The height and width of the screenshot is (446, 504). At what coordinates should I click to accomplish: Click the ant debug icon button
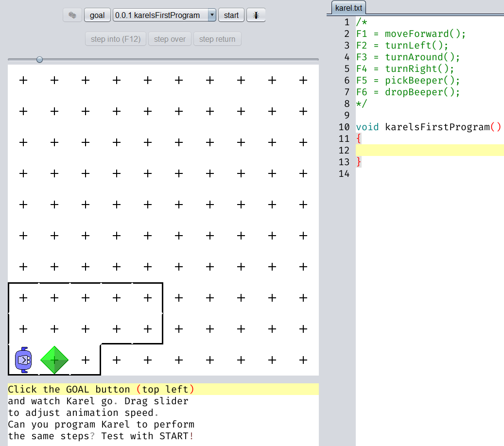coord(256,15)
